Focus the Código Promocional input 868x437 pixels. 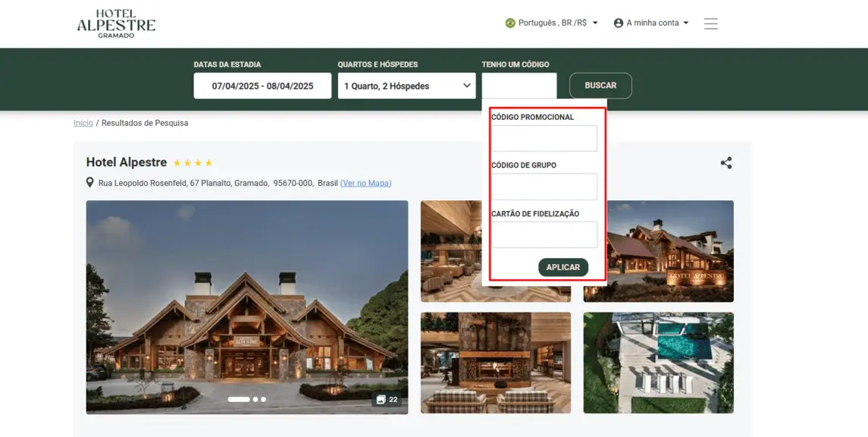point(544,139)
